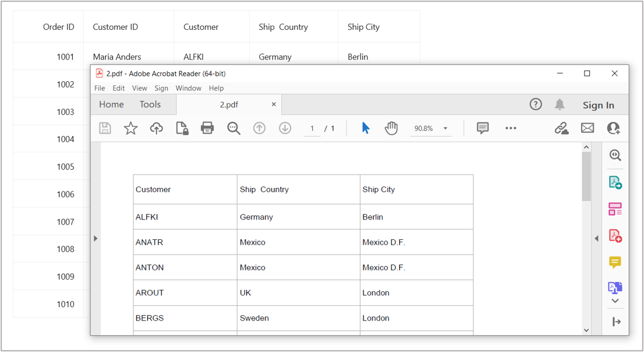Click the upload to cloud icon
This screenshot has height=352, width=644.
tap(156, 128)
